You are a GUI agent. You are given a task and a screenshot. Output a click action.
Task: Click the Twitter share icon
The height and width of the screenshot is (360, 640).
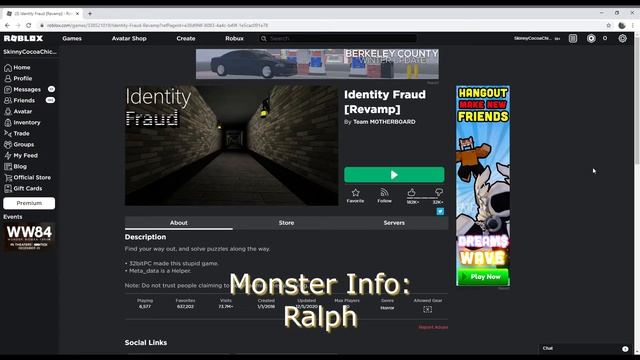coord(440,211)
